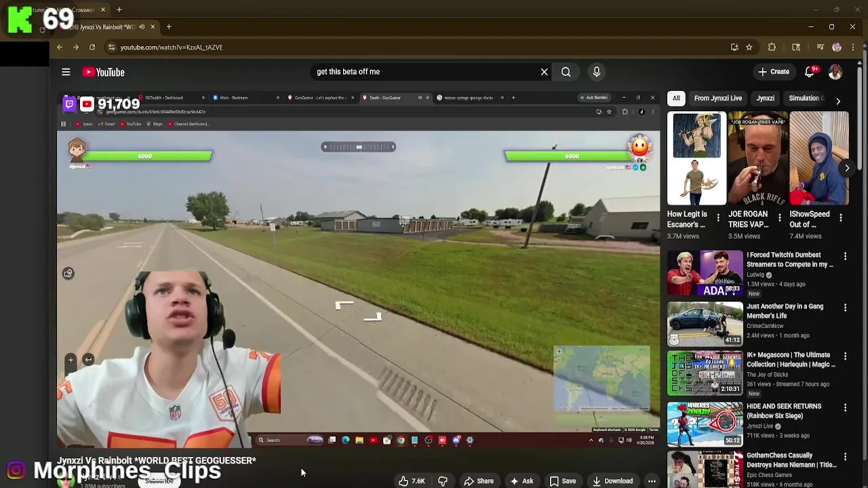Open a new tab in front window
The width and height of the screenshot is (868, 488).
169,27
